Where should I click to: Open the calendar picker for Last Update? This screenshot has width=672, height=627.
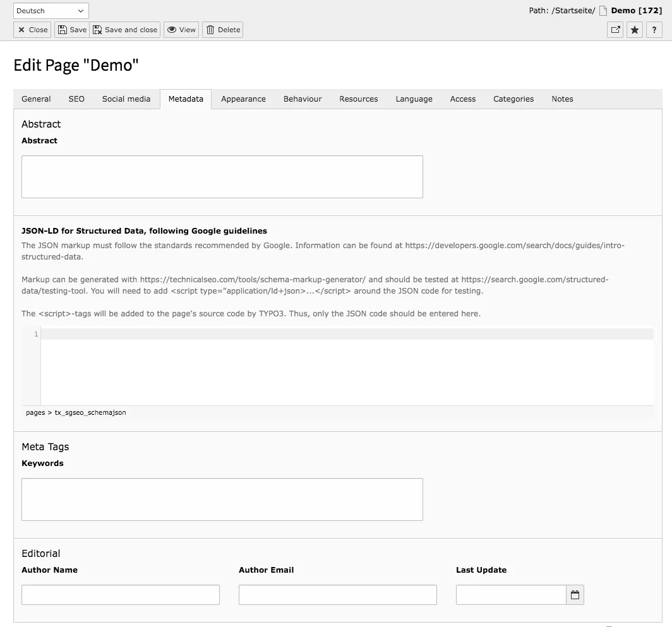coord(575,594)
